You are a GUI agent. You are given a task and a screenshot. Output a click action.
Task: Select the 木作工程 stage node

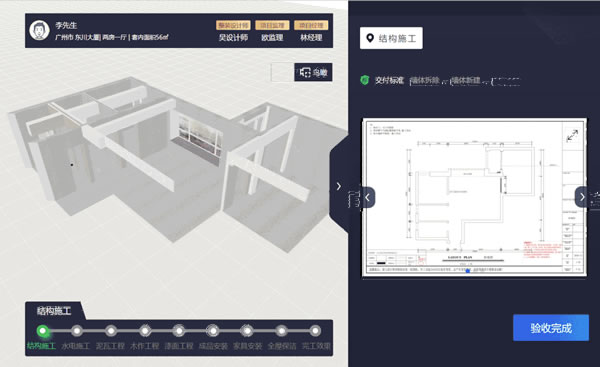tap(145, 331)
